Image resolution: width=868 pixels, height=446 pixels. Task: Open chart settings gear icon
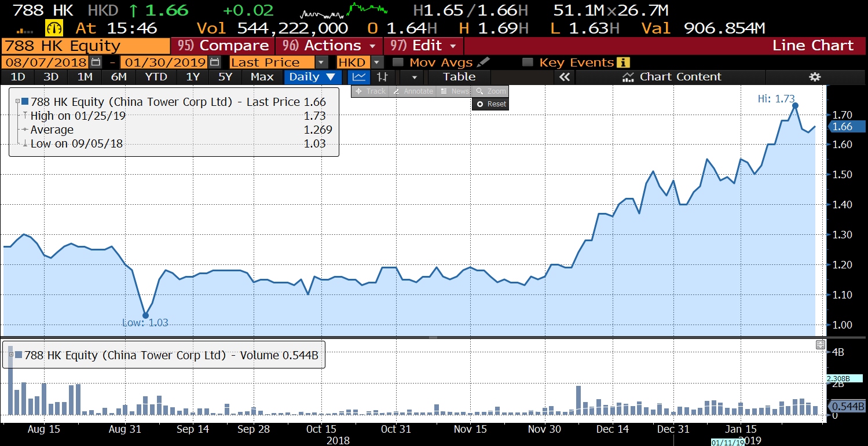click(815, 77)
